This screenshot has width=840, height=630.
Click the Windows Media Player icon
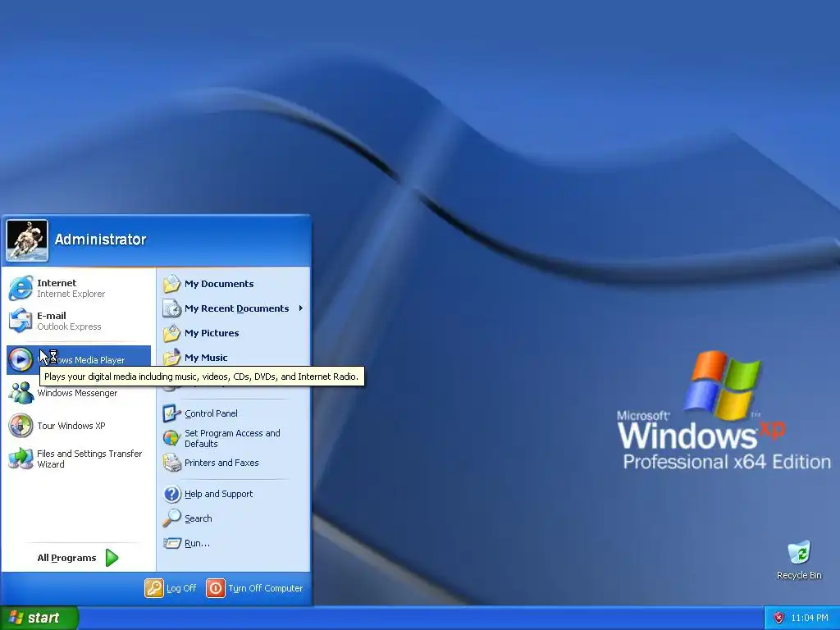point(21,359)
